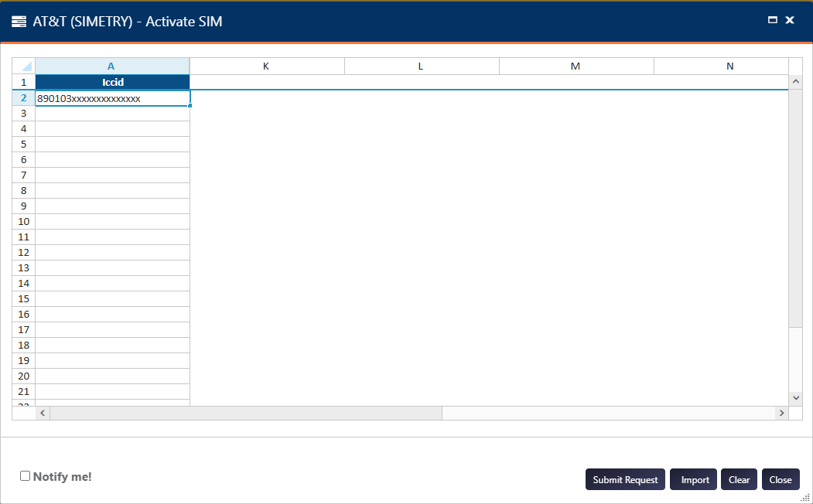
Task: Click the Submit Request button
Action: pyautogui.click(x=625, y=480)
